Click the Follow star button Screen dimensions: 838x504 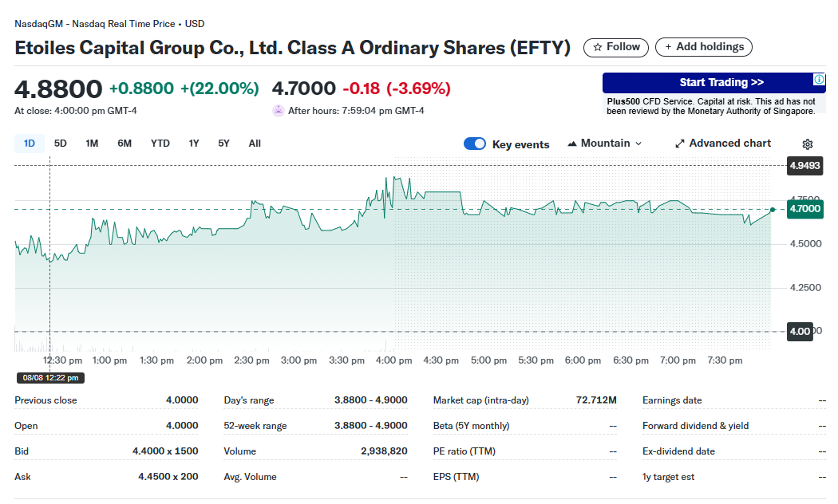pos(616,47)
